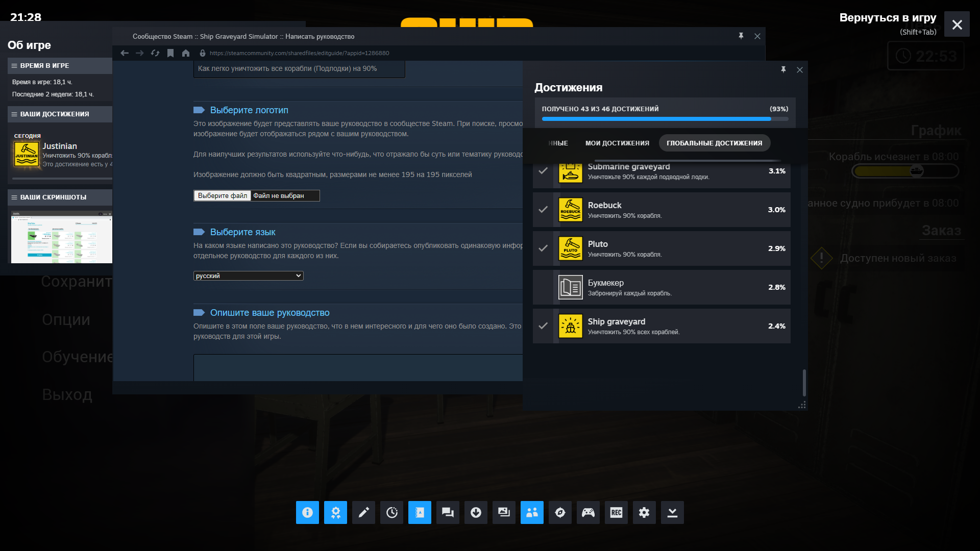Open the Discussions chat bubbles icon
The image size is (980, 551).
(448, 512)
